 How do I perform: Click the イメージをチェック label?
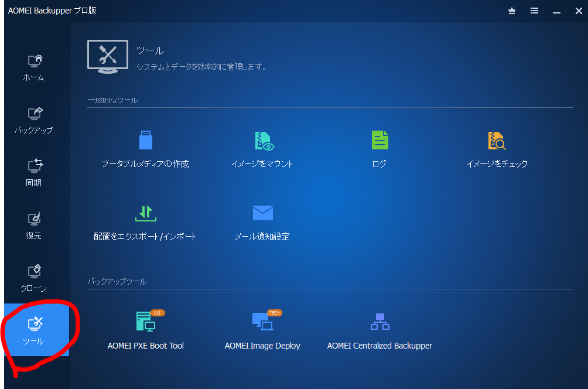click(497, 163)
